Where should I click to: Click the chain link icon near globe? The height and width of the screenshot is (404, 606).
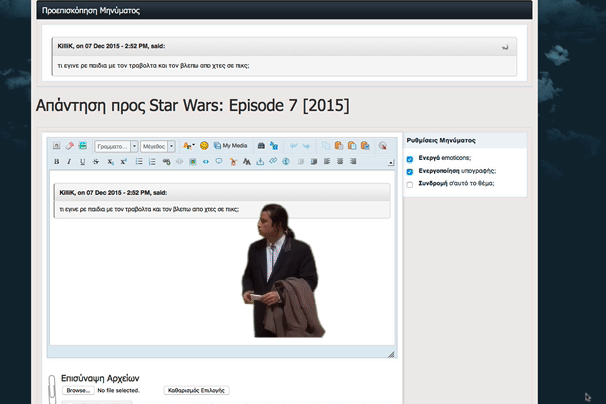[x=273, y=161]
